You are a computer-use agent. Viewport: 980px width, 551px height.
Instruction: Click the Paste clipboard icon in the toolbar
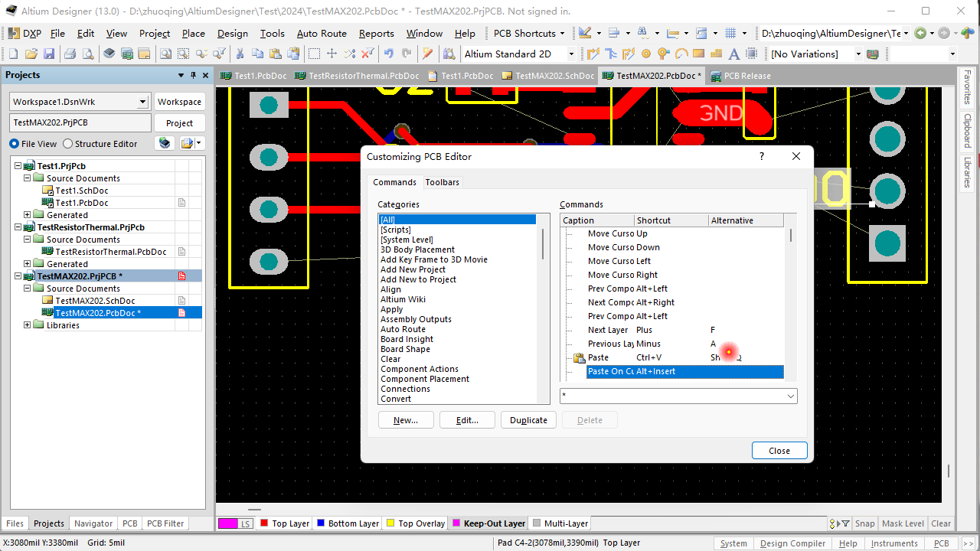(276, 54)
